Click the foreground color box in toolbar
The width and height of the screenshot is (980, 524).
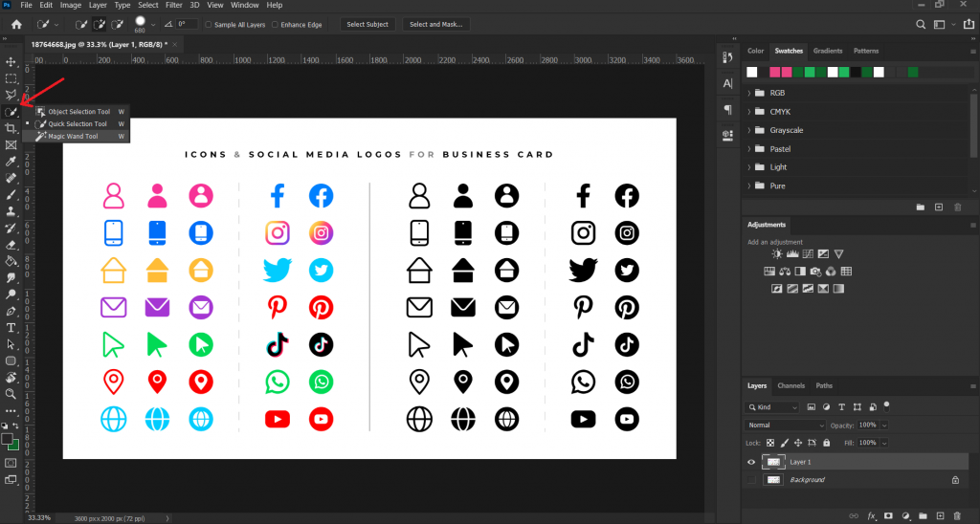pos(7,440)
